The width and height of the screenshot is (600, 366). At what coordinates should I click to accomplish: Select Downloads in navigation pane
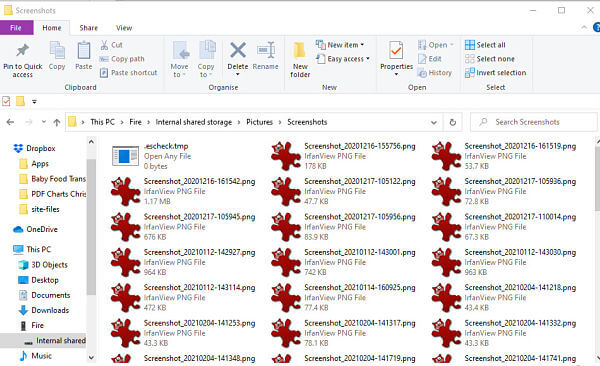(x=50, y=310)
